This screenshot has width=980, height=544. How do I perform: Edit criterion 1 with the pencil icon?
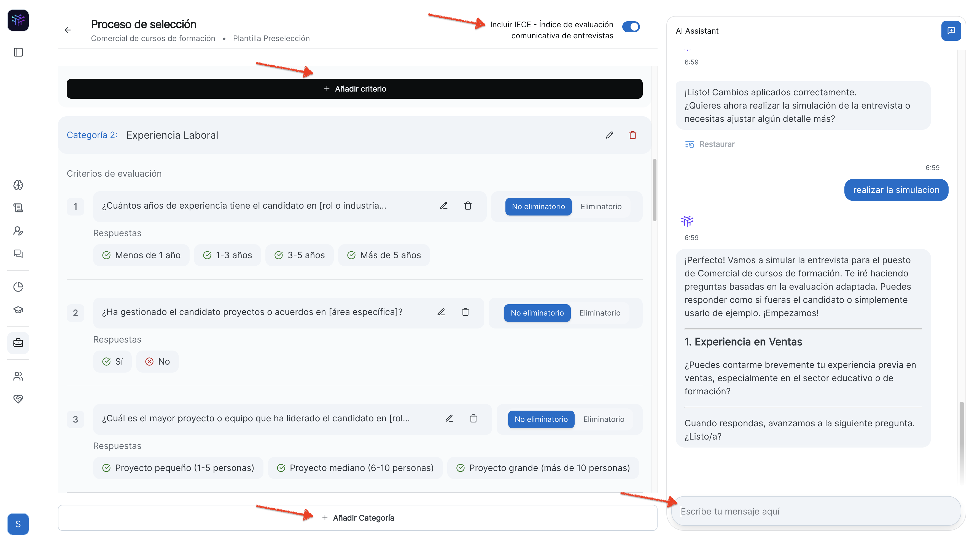(x=444, y=206)
